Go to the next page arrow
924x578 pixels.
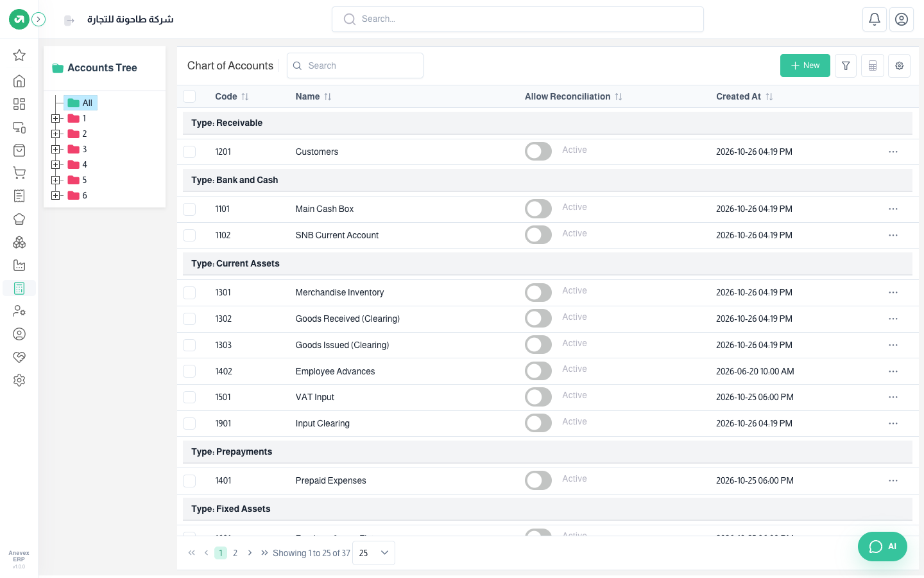click(x=250, y=553)
